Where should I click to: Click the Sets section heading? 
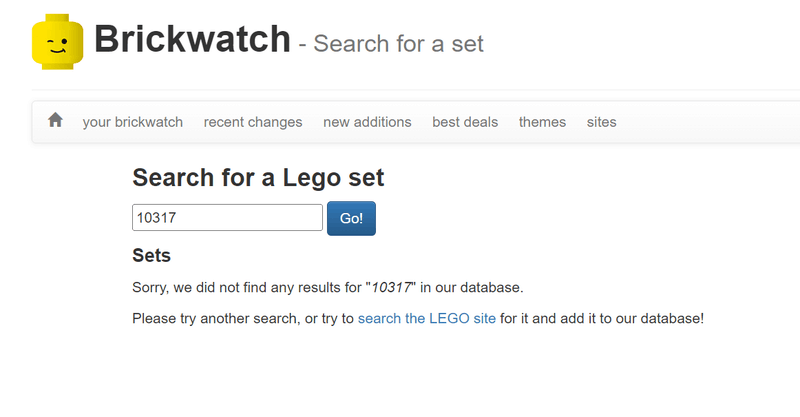click(151, 256)
